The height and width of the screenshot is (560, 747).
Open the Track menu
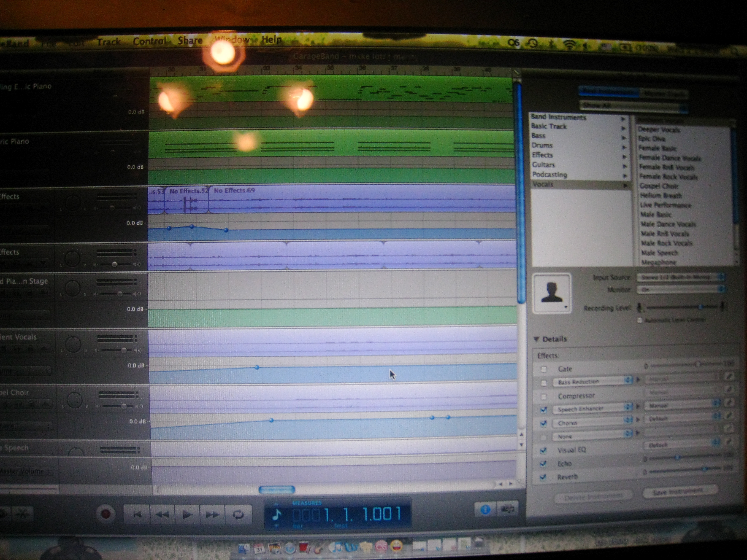108,42
